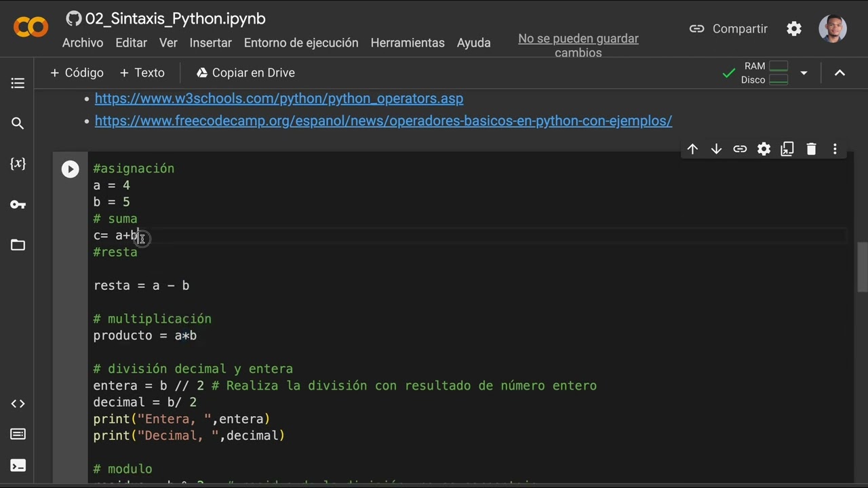Screen dimensions: 868x488
Task: Open the freecodecamp operadores basicos link
Action: (x=383, y=121)
